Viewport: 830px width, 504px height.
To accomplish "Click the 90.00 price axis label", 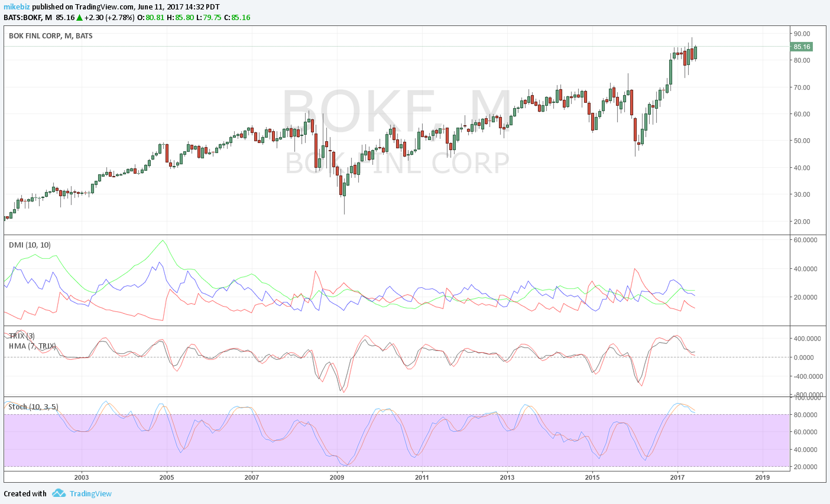I will [802, 34].
